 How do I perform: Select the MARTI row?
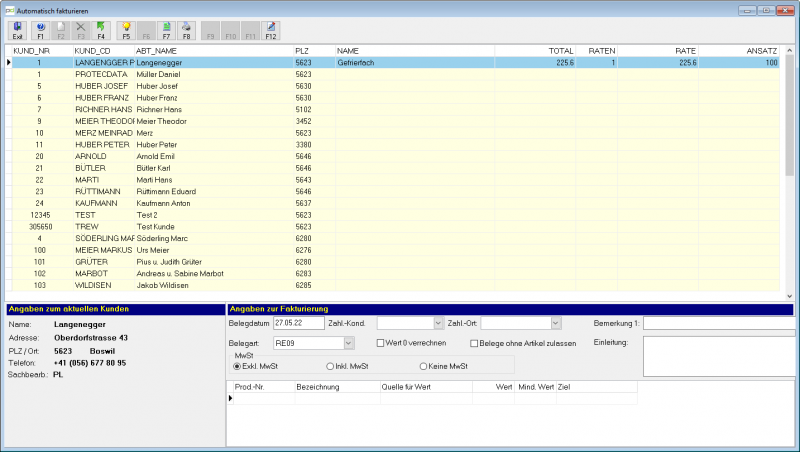(x=395, y=180)
